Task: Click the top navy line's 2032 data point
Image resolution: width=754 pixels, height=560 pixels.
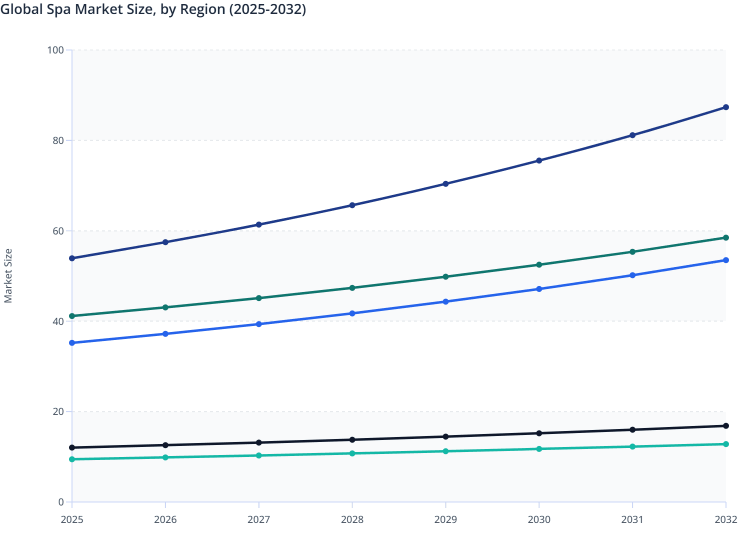Action: coord(725,107)
